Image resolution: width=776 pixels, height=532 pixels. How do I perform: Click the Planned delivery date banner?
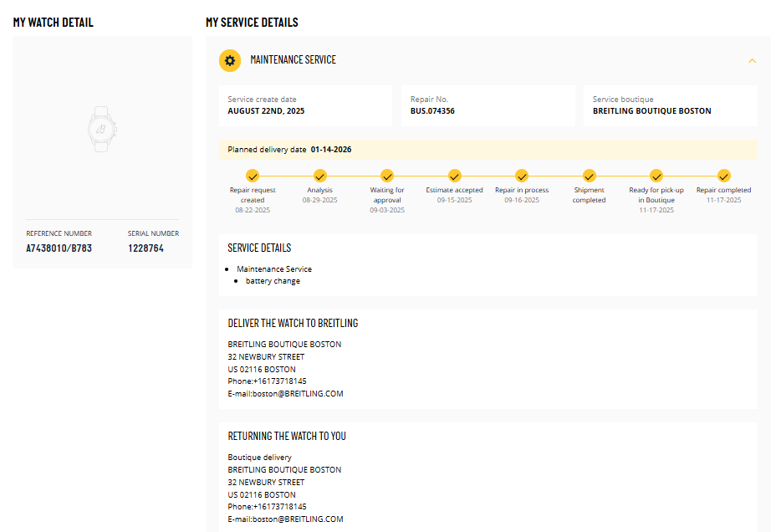(488, 150)
